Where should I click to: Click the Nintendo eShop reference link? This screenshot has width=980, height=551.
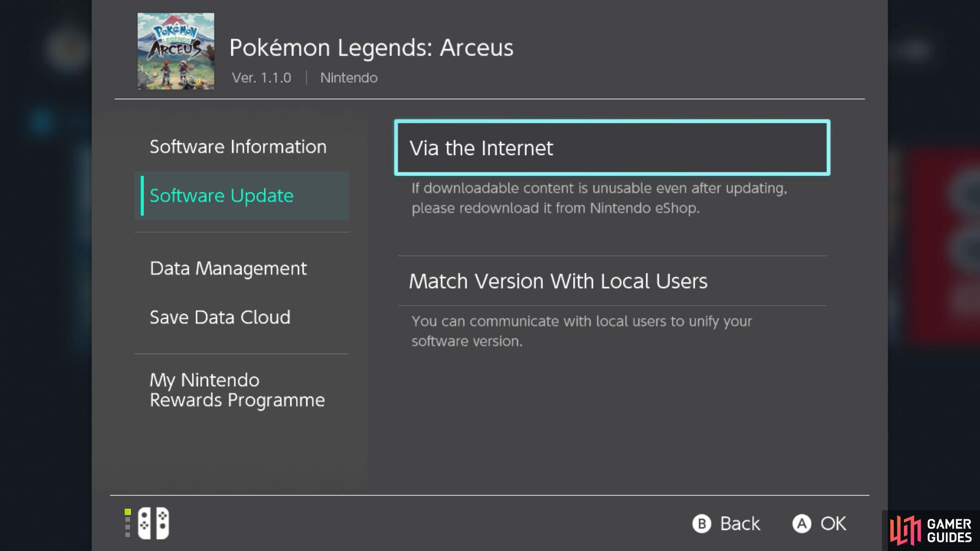[642, 207]
